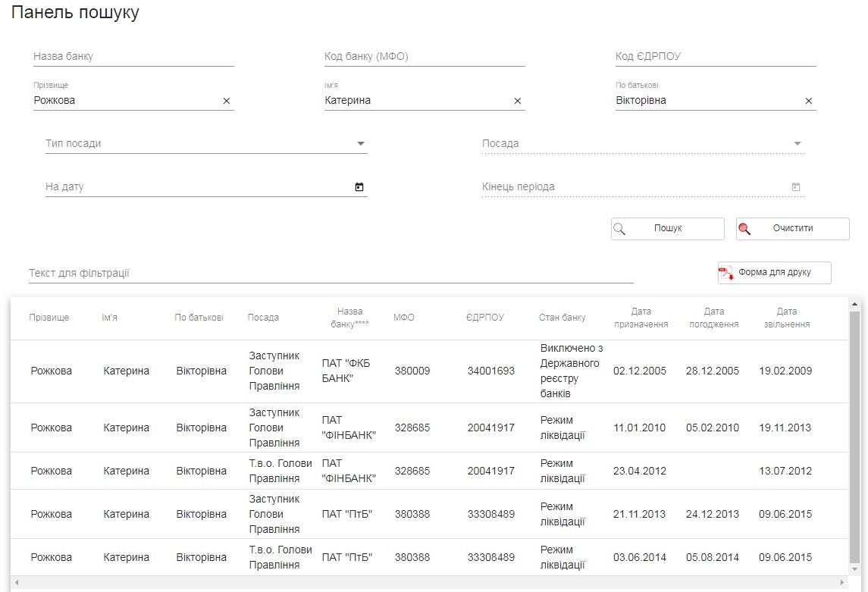The height and width of the screenshot is (592, 868).
Task: Clear the Прізвище field with X icon
Action: coord(226,101)
